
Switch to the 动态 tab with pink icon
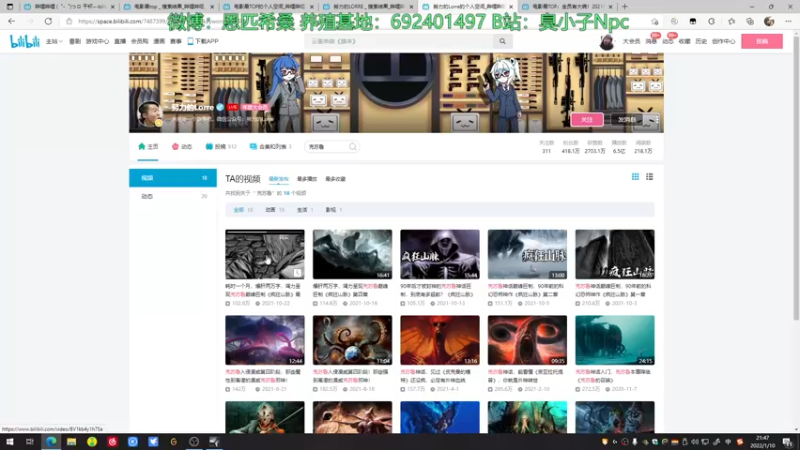[182, 146]
